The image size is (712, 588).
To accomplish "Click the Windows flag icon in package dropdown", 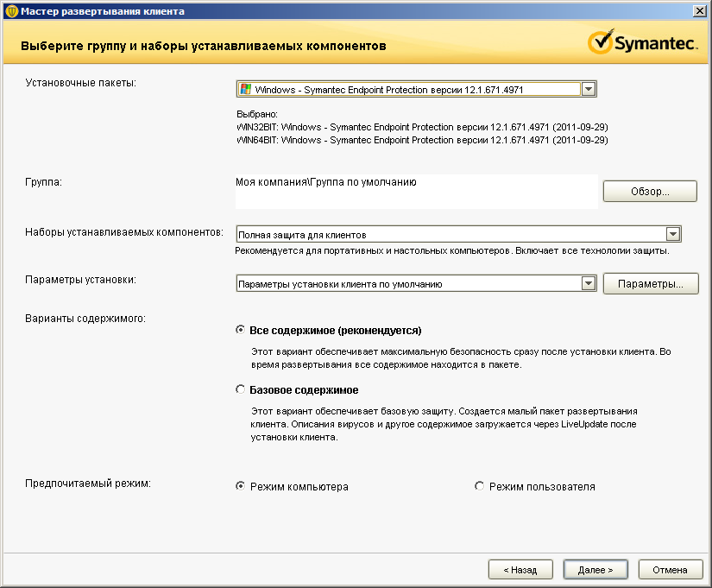I will click(246, 89).
